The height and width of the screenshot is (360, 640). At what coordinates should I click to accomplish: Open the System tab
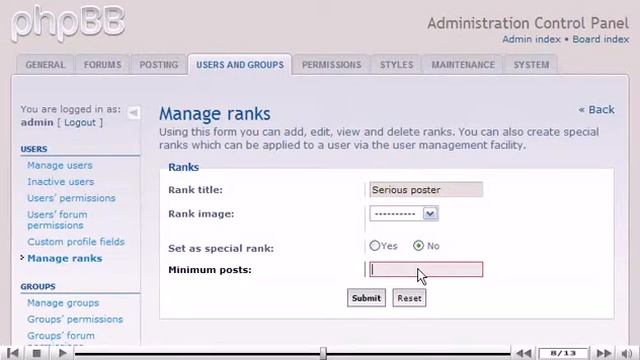(531, 65)
